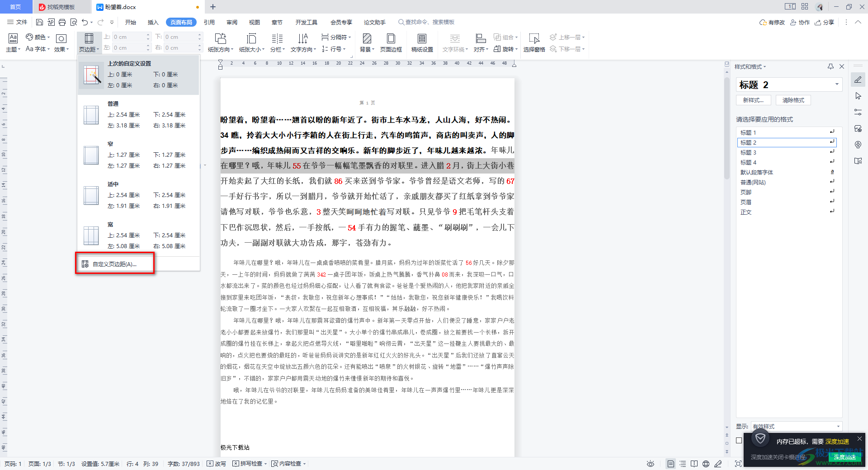Switch to reading layout book icon
The image size is (868, 470).
(694, 464)
